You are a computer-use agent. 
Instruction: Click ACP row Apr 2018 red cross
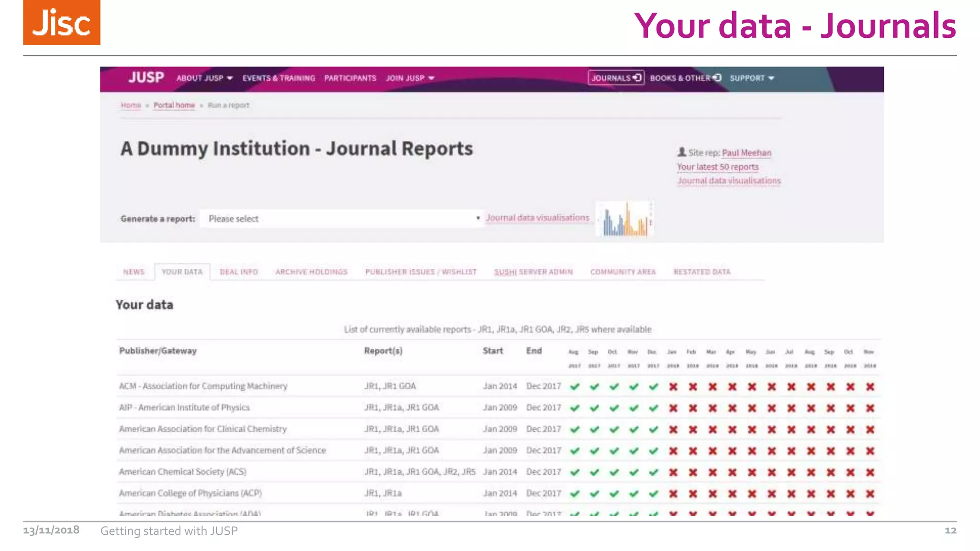click(x=732, y=494)
